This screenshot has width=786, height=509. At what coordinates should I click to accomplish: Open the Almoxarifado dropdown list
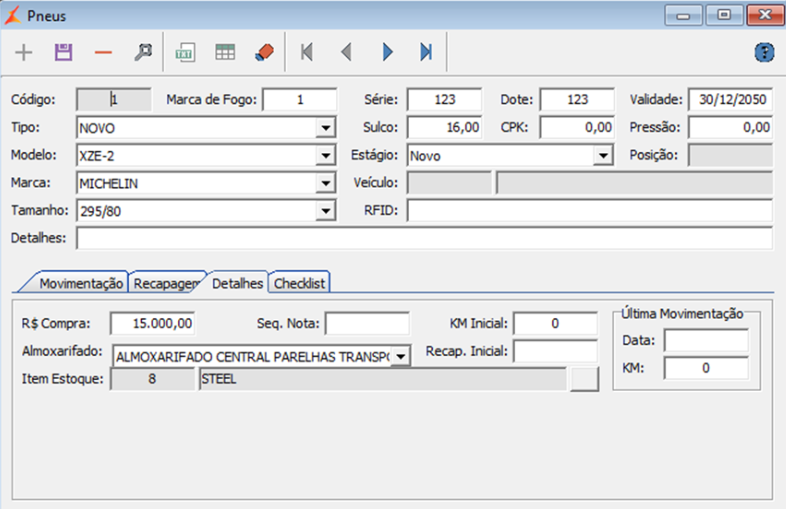400,355
